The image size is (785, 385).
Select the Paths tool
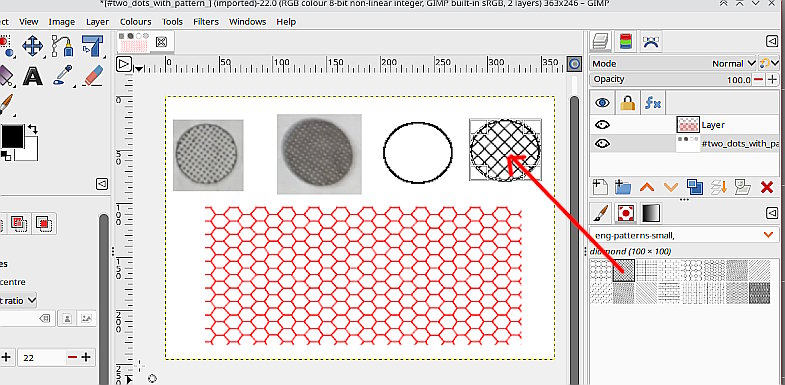(x=63, y=46)
